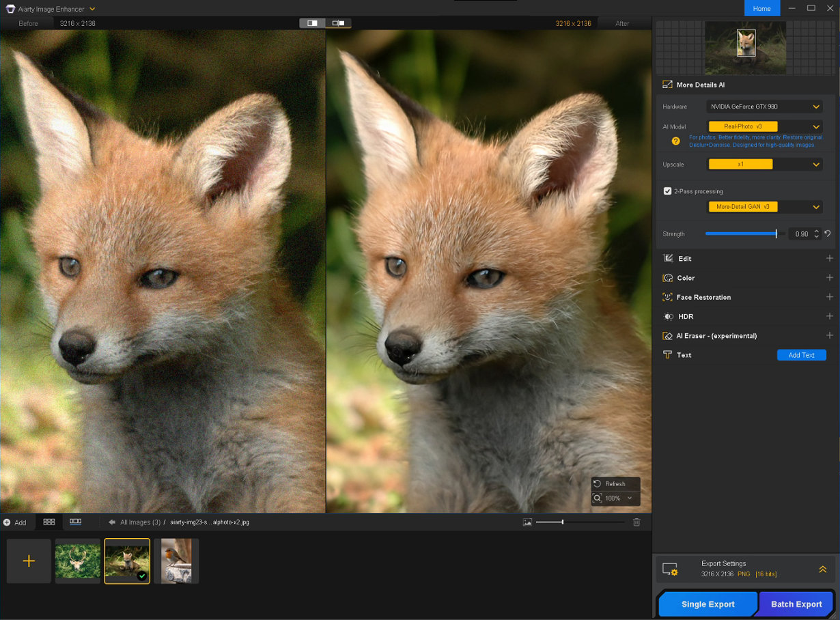Screen dimensions: 840x620
Task: Adjust the Strength slider
Action: pos(744,234)
